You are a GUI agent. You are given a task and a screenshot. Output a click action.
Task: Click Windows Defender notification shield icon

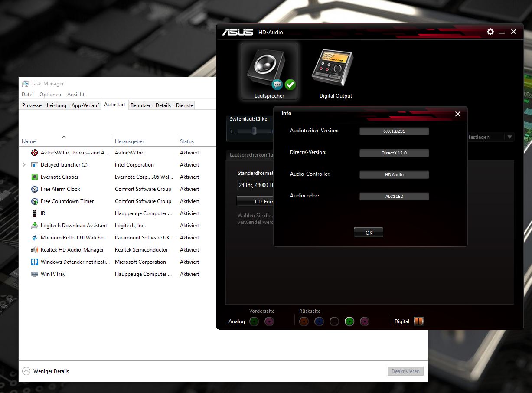tap(35, 262)
